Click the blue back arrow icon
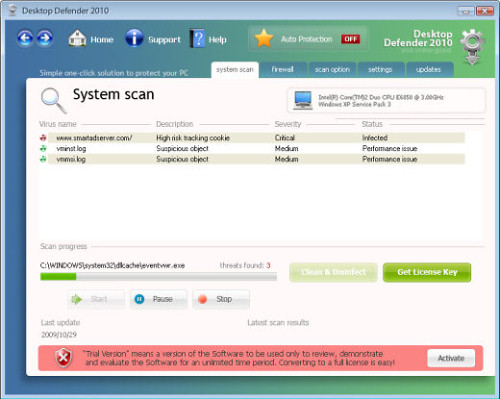Image resolution: width=500 pixels, height=399 pixels. (x=25, y=38)
